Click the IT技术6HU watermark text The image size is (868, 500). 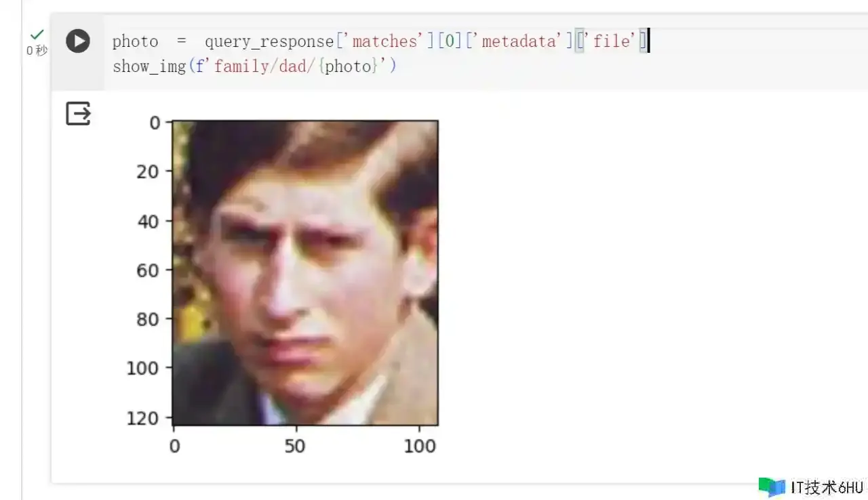[x=827, y=488]
